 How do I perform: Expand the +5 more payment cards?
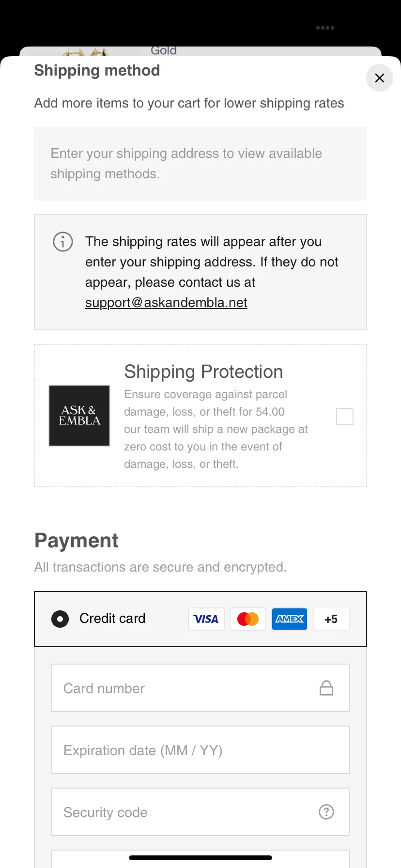(x=331, y=619)
